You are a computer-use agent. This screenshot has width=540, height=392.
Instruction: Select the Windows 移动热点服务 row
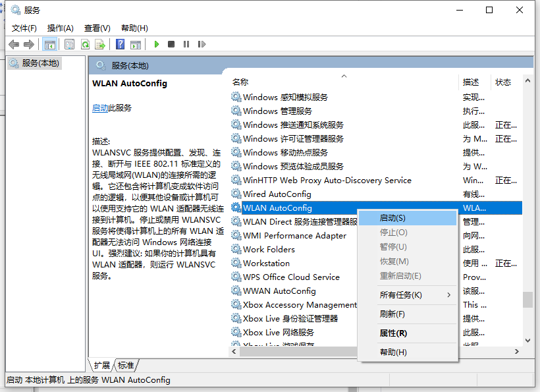click(375, 153)
